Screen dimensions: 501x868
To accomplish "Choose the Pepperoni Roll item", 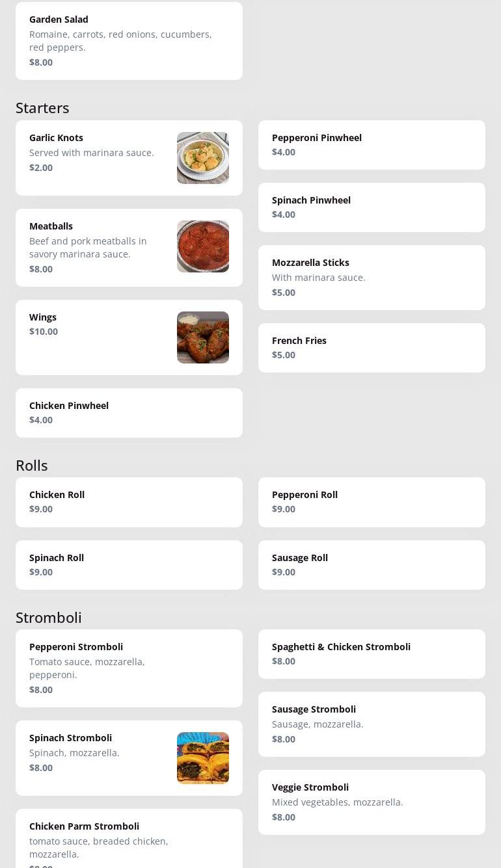I will click(x=371, y=502).
